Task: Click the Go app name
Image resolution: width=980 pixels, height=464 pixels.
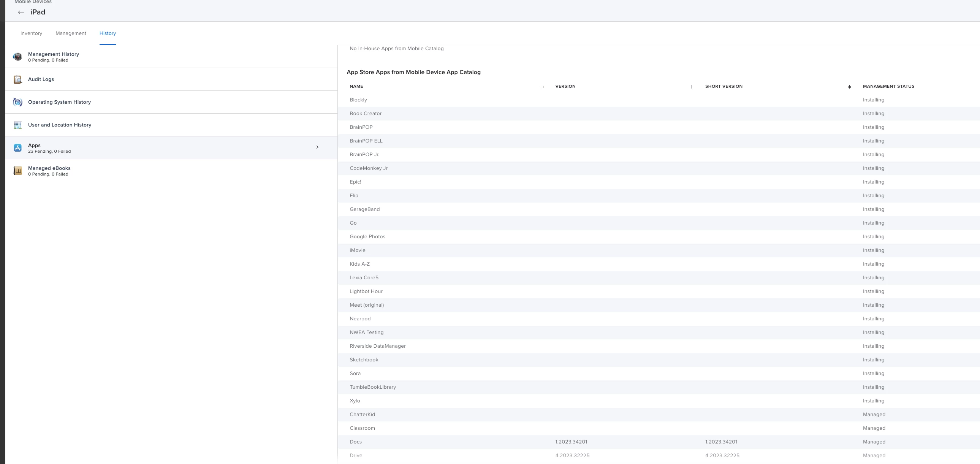Action: (x=353, y=223)
